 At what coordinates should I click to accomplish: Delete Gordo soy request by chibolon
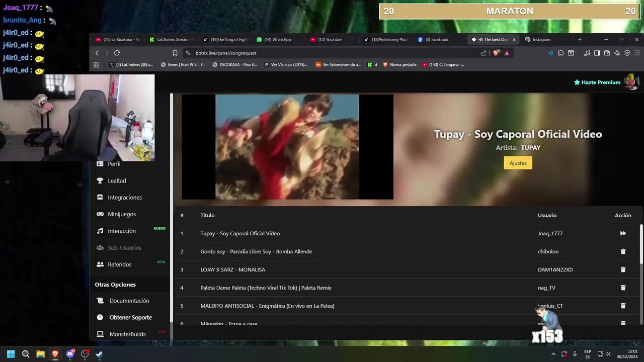click(x=623, y=251)
